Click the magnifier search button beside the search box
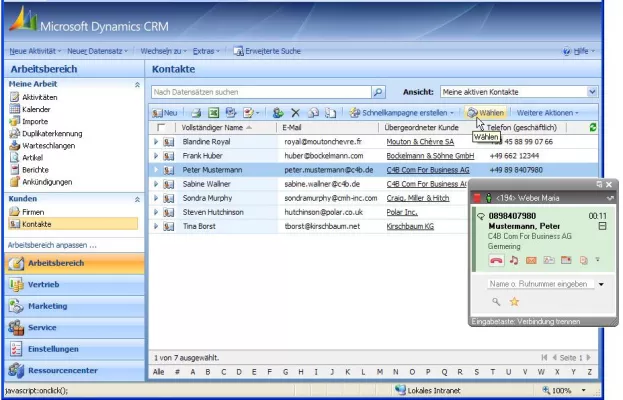Viewport: 623px width, 400px height. pos(378,92)
